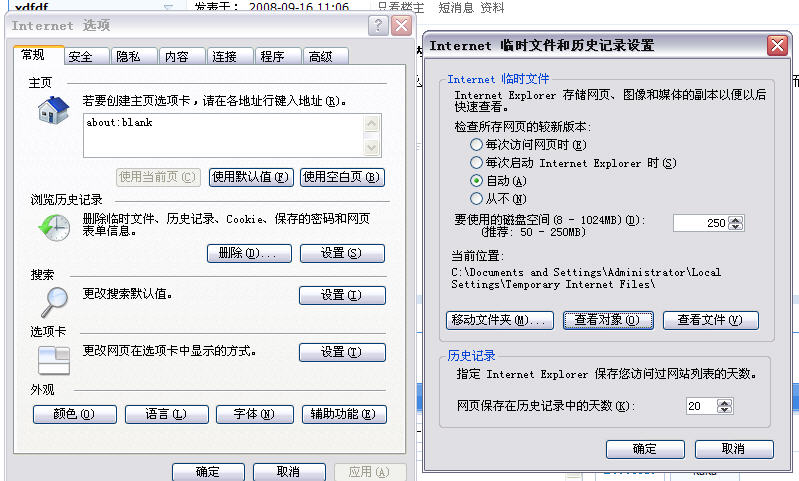Switch to the 安全 tab
This screenshot has height=481, width=799.
point(87,57)
